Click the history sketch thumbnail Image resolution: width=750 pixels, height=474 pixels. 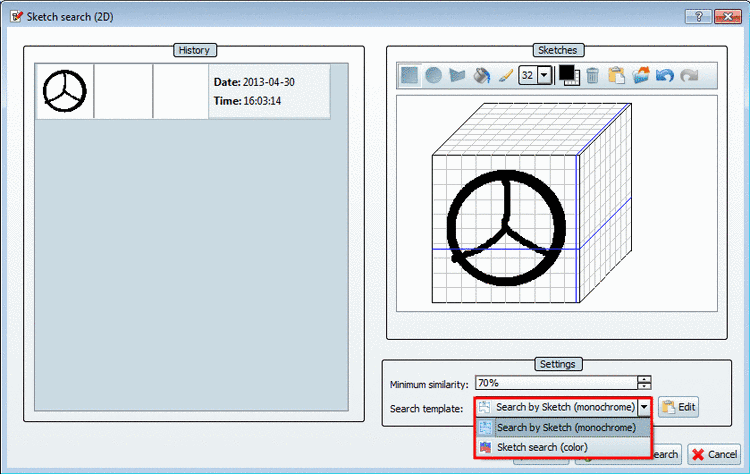click(65, 91)
